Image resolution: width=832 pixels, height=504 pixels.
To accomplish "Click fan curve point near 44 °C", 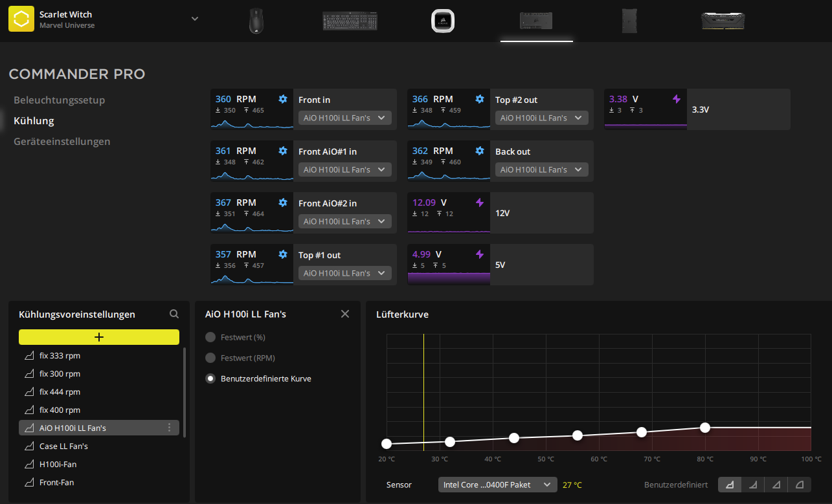I will pos(514,438).
